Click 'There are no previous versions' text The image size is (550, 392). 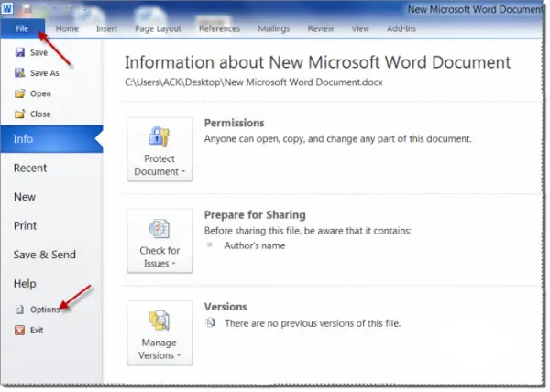point(313,323)
